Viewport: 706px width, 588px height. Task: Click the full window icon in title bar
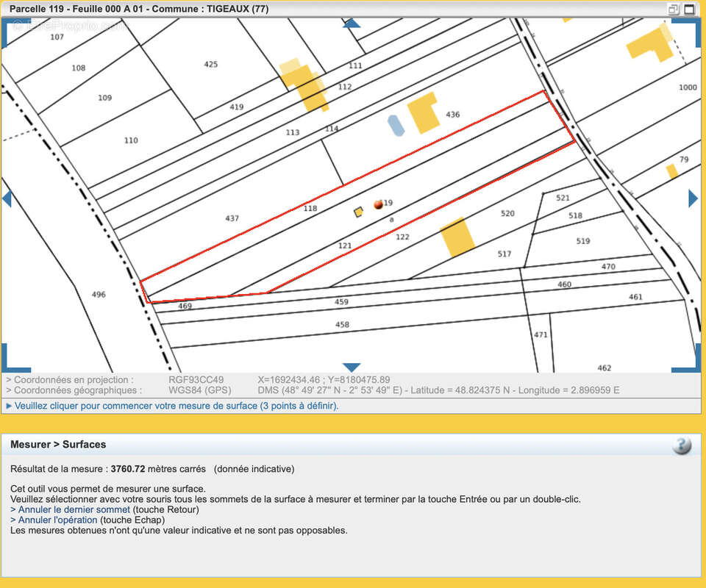[690, 10]
